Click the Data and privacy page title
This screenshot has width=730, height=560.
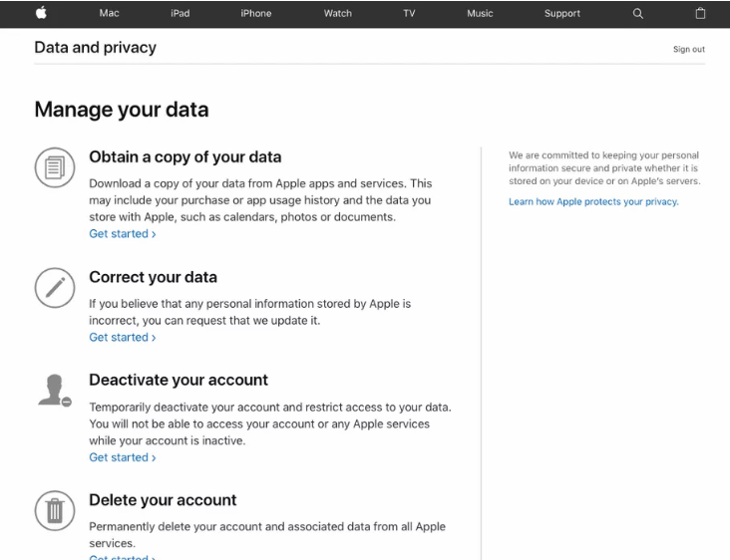[x=95, y=48]
